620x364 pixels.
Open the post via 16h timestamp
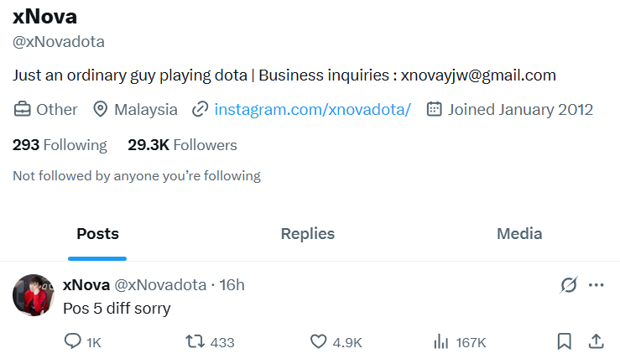(x=232, y=285)
